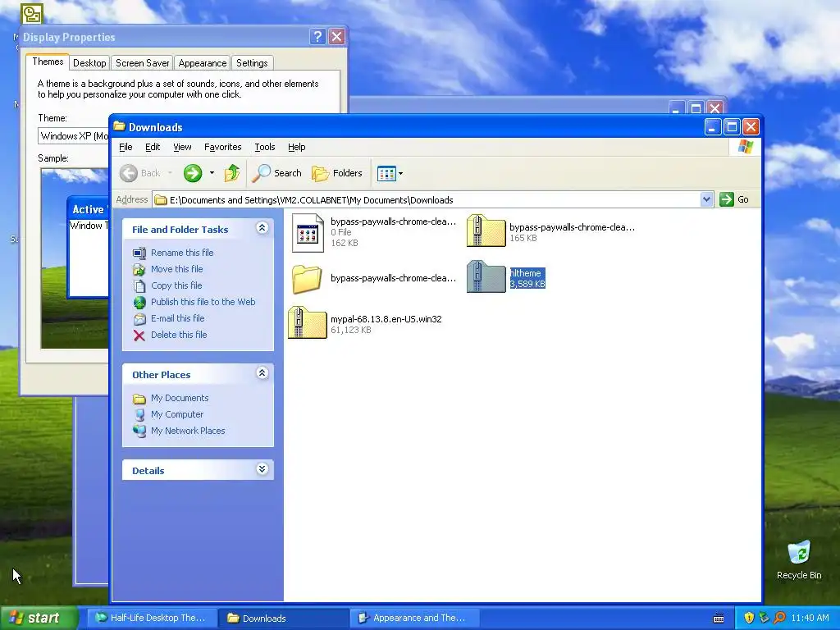Viewport: 840px width, 630px height.
Task: Click the Downloads taskbar button
Action: (x=284, y=618)
